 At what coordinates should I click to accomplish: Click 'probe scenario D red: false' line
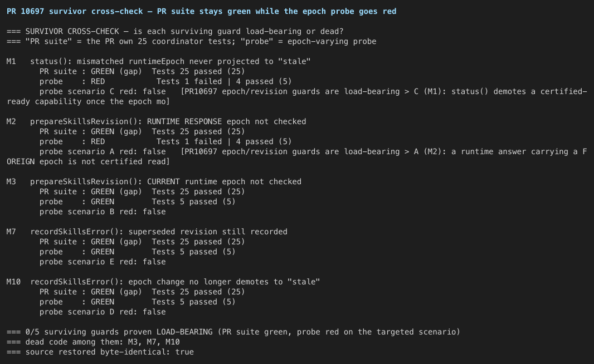pos(103,312)
